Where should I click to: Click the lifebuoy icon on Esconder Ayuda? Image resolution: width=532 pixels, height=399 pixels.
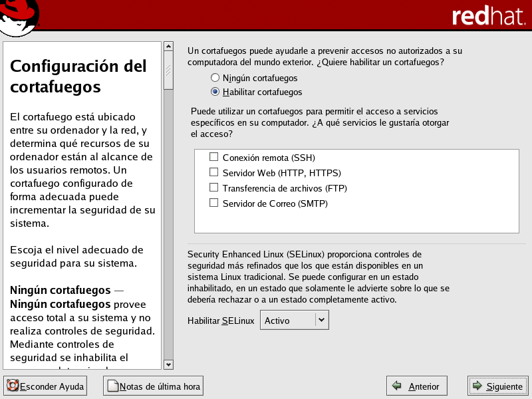click(12, 386)
